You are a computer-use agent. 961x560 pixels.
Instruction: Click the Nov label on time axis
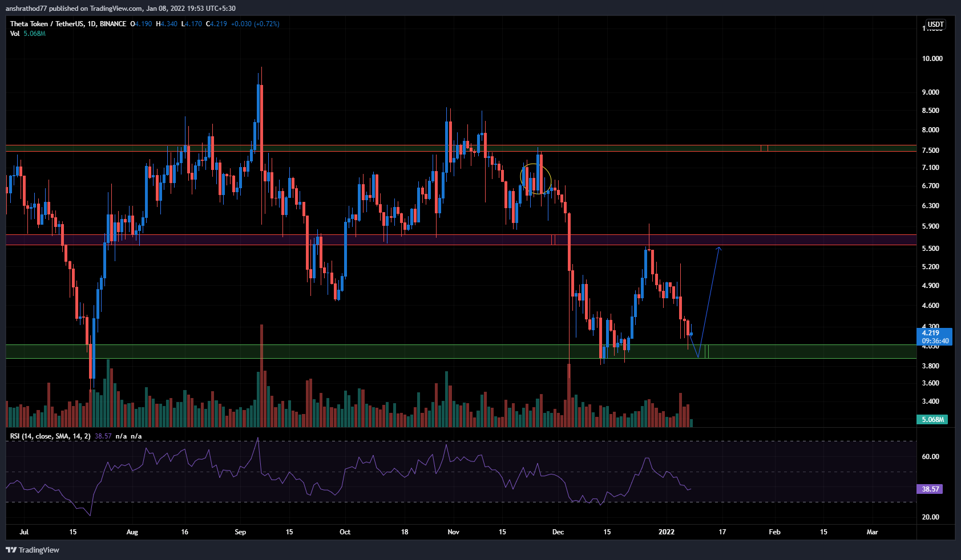(x=453, y=532)
